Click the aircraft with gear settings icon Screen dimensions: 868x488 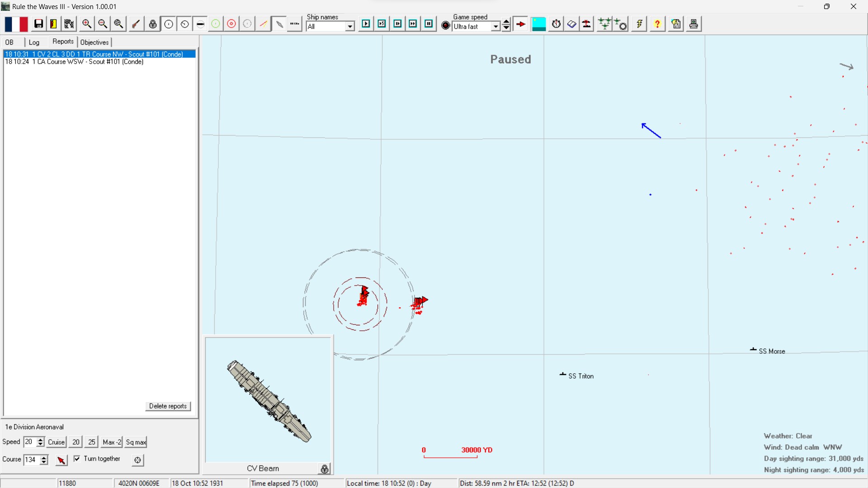[x=622, y=24]
